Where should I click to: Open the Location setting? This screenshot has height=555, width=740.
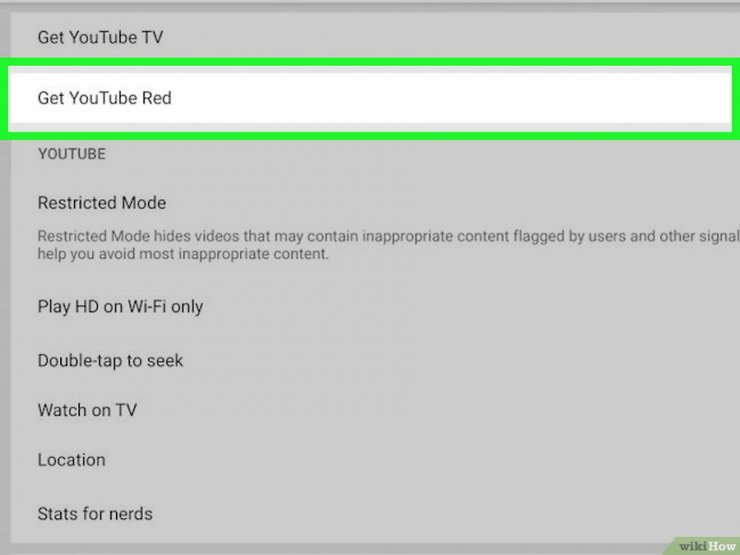coord(71,460)
